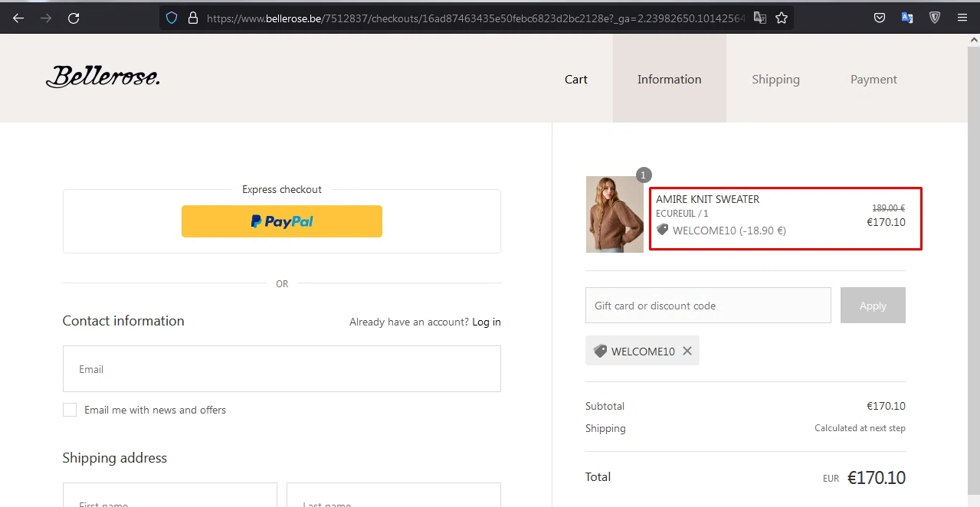Click the struck-through 189,00 € price
The image size is (980, 507).
[889, 208]
